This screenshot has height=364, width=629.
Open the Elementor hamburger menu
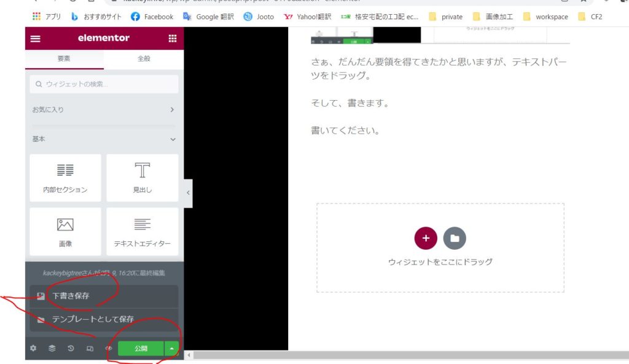pos(35,38)
